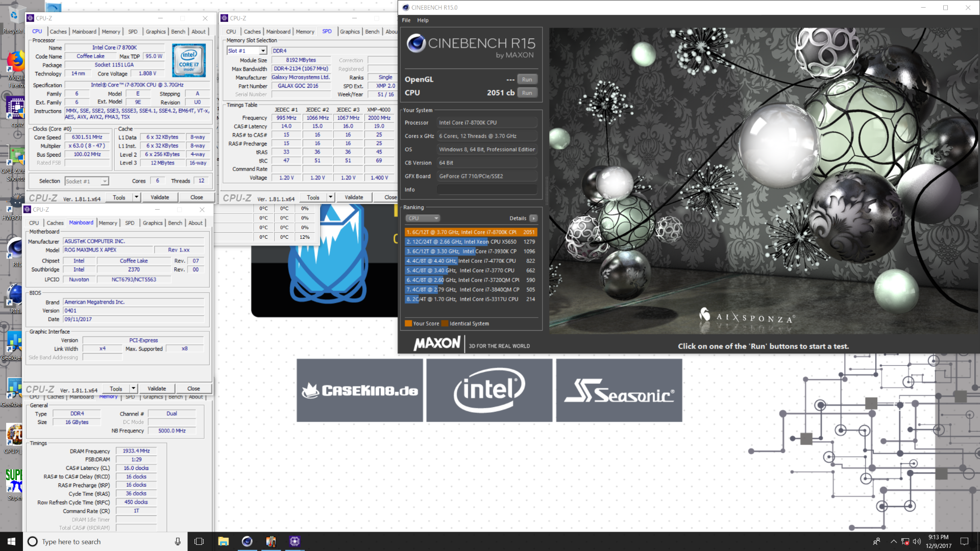Open the Cinebench File menu
This screenshot has width=980, height=551.
(406, 20)
